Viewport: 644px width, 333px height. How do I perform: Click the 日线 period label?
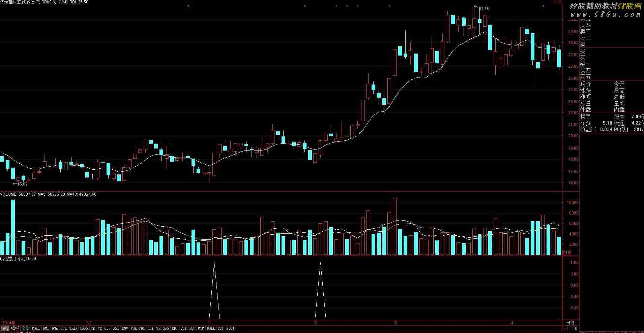tap(570, 323)
